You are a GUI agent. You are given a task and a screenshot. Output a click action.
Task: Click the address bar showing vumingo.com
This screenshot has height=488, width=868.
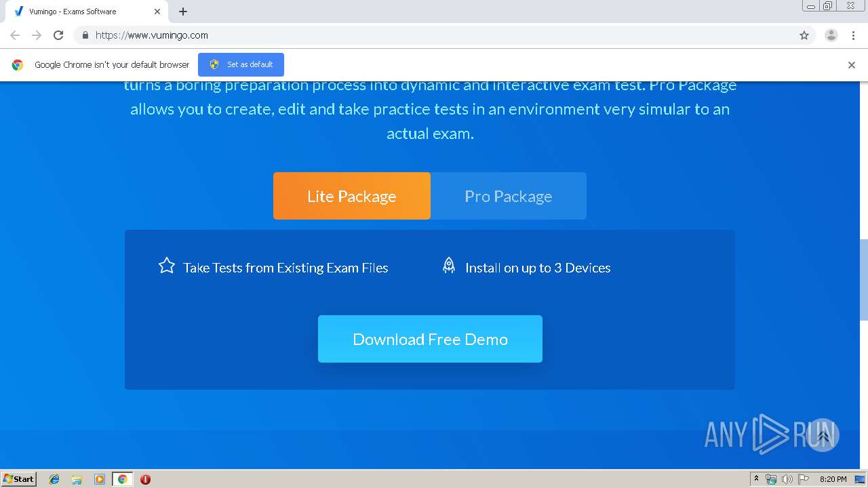point(434,35)
